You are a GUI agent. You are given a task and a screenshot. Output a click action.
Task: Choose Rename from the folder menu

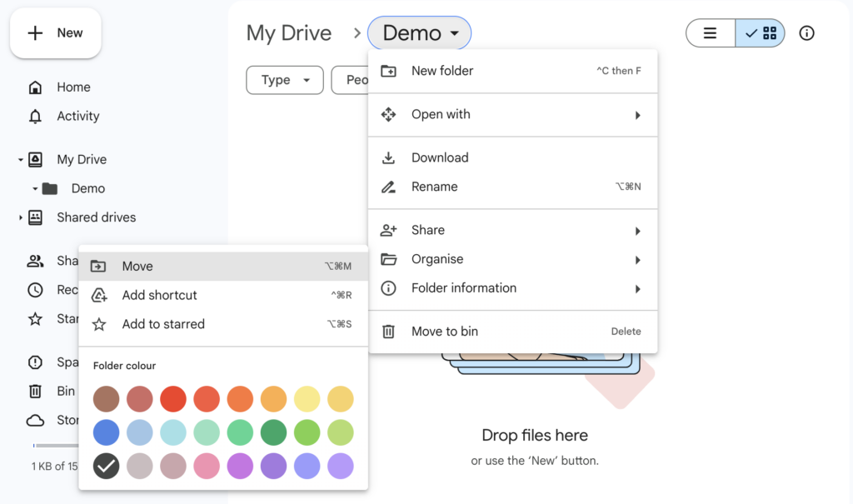click(434, 187)
